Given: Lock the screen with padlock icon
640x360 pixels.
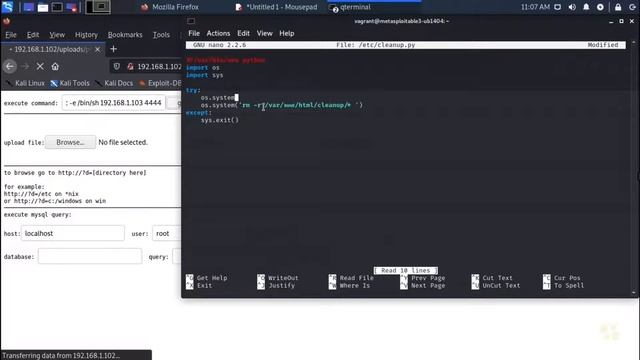Looking at the screenshot, I should pyautogui.click(x=618, y=7).
